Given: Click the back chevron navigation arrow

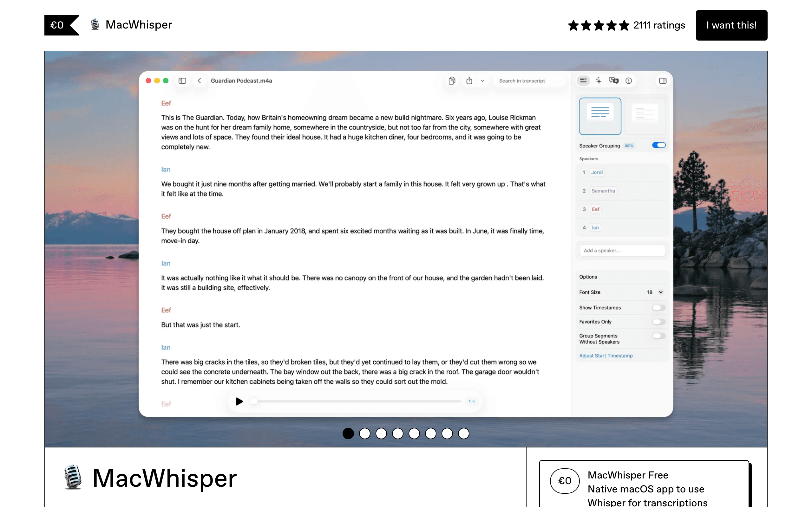Looking at the screenshot, I should [199, 80].
